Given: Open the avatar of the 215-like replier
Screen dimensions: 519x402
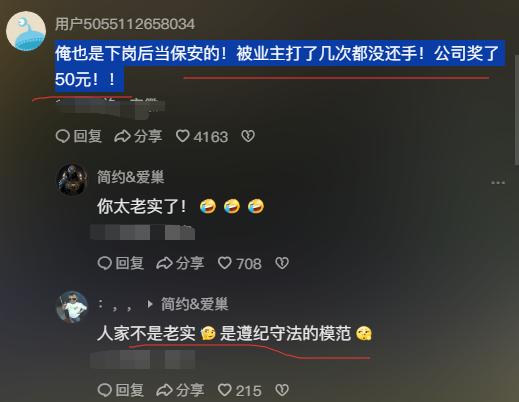Looking at the screenshot, I should 72,307.
